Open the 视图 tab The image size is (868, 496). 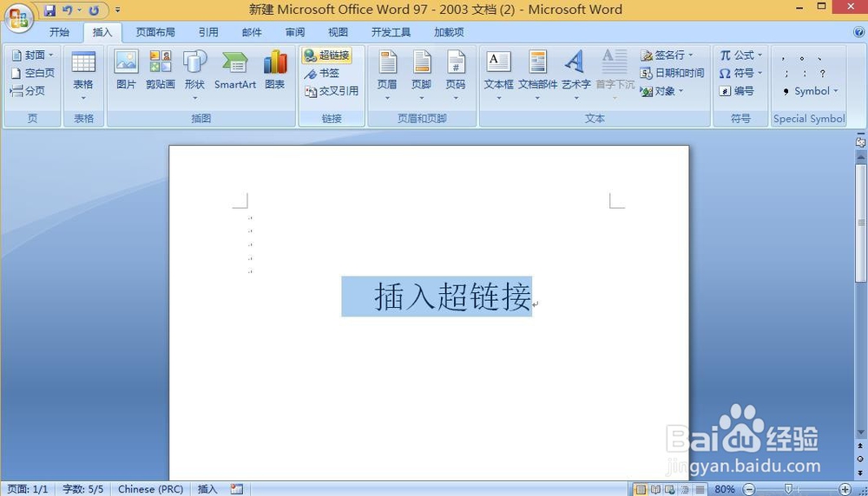339,32
